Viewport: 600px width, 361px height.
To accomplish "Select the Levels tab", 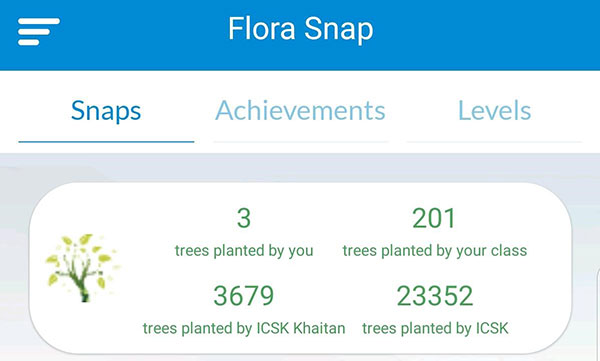I will coord(494,110).
